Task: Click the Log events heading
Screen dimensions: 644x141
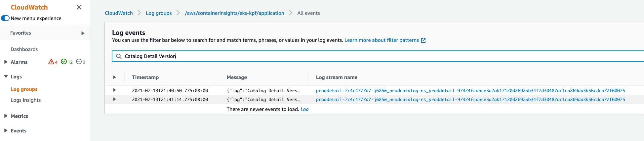Action: point(129,33)
